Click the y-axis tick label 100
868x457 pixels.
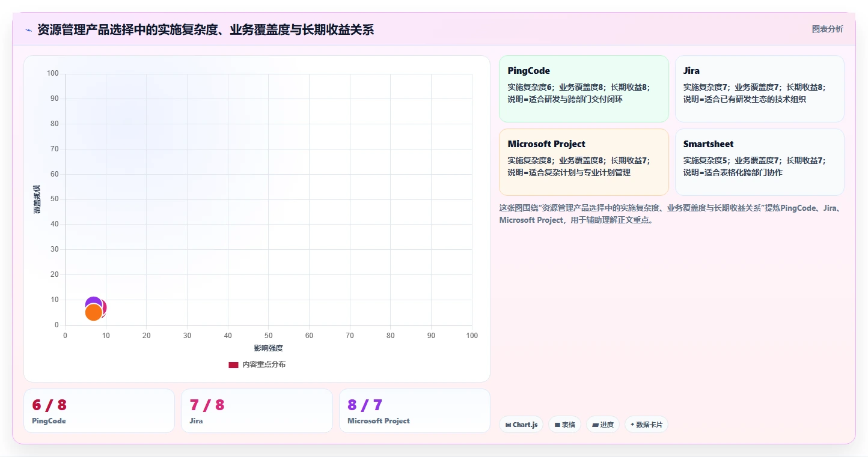(53, 73)
